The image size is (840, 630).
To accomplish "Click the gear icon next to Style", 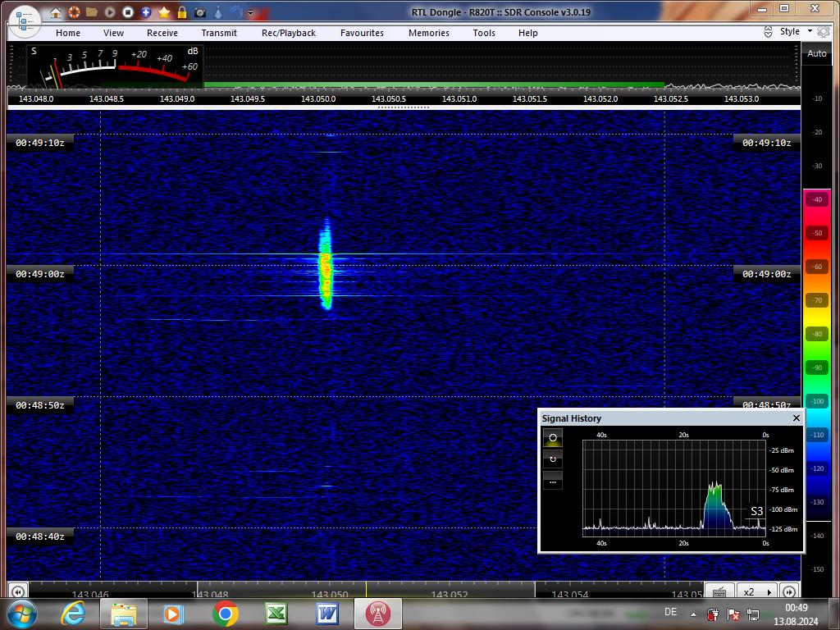I will point(824,32).
